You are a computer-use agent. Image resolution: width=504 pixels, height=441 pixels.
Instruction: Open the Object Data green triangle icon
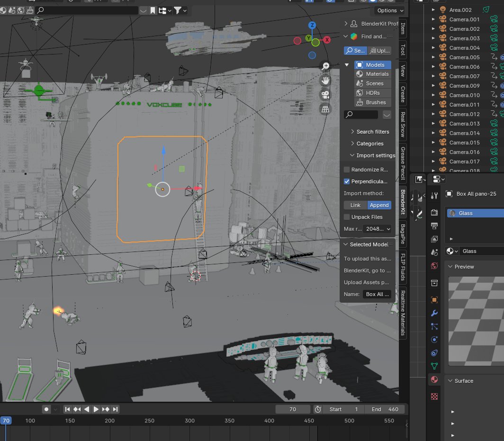434,366
